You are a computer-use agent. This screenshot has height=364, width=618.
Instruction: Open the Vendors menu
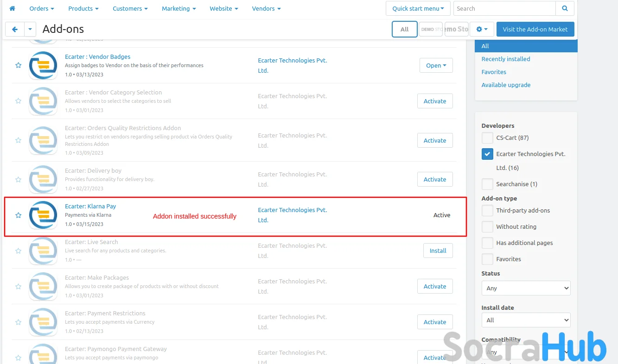(266, 8)
